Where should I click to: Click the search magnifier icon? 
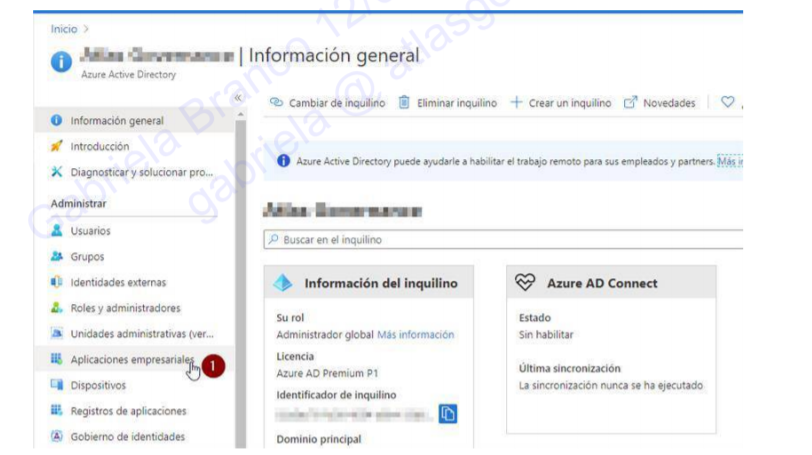pos(273,239)
